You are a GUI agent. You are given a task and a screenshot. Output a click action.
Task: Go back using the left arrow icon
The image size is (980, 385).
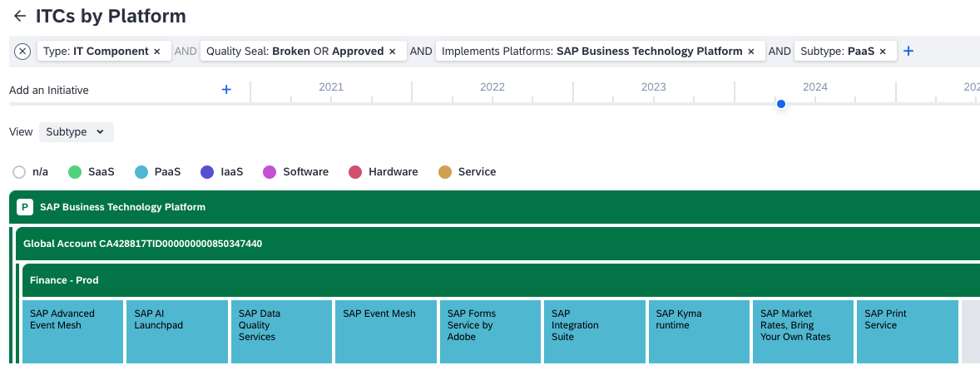20,17
